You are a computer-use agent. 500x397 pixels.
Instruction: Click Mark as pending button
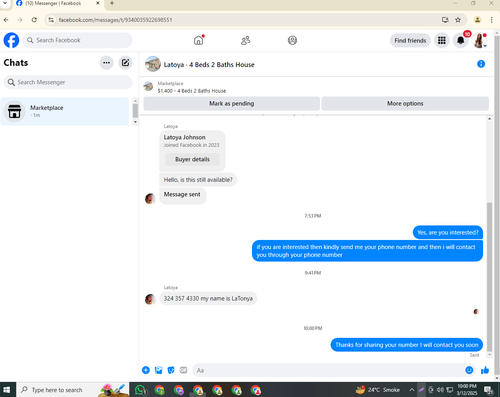click(x=231, y=104)
